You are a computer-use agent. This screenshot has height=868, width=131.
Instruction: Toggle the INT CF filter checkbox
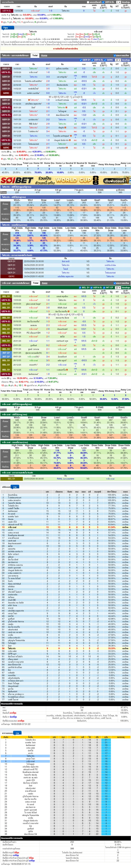104,288
